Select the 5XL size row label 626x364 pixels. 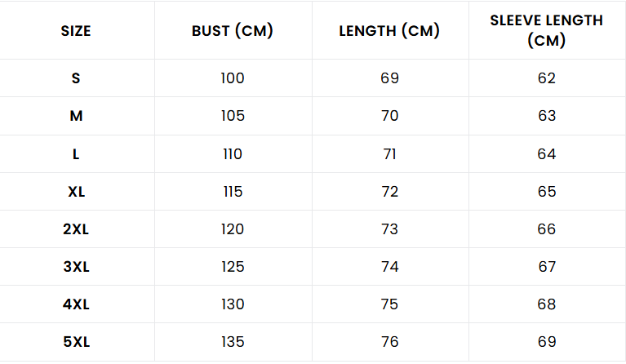[x=76, y=342]
